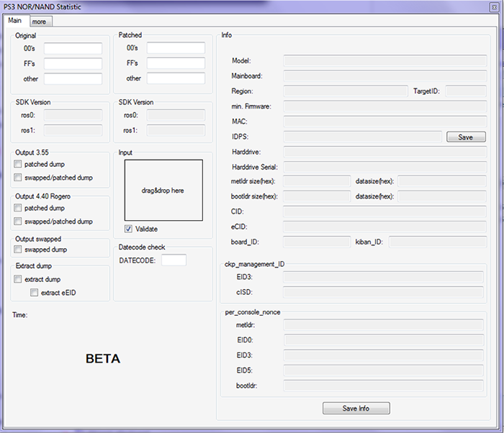Click the Patched SDK ros0 field
The image size is (504, 433).
176,115
